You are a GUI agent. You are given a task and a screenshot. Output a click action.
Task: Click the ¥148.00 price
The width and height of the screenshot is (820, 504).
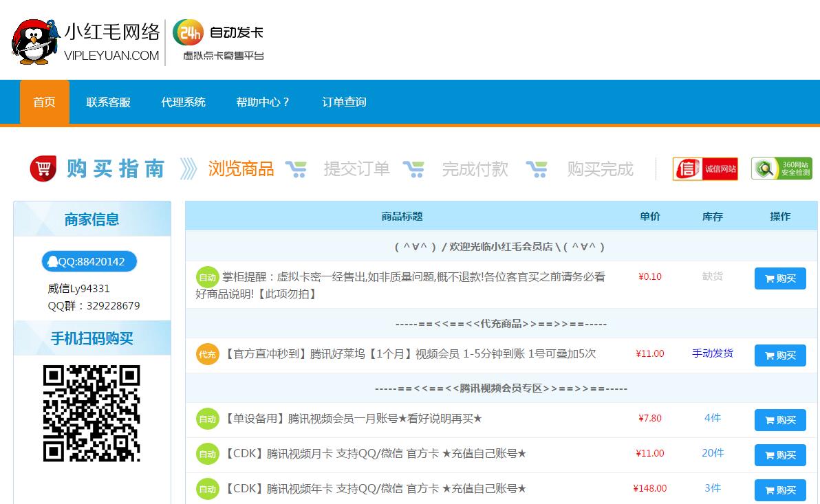click(650, 488)
